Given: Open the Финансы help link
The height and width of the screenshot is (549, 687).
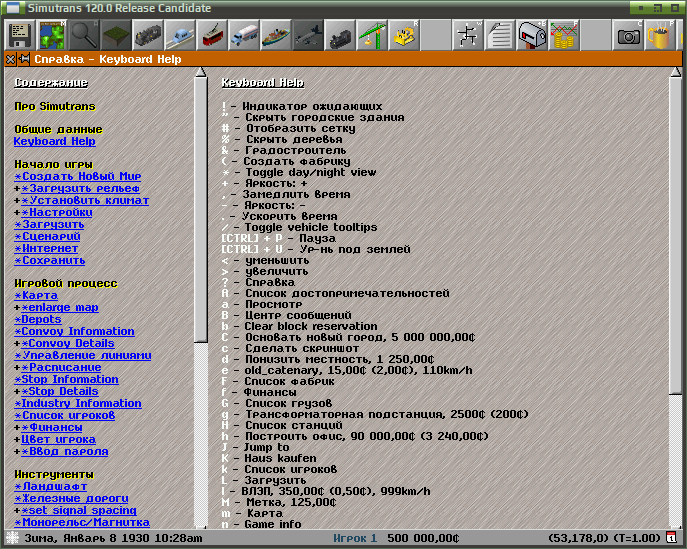Looking at the screenshot, I should tap(52, 427).
